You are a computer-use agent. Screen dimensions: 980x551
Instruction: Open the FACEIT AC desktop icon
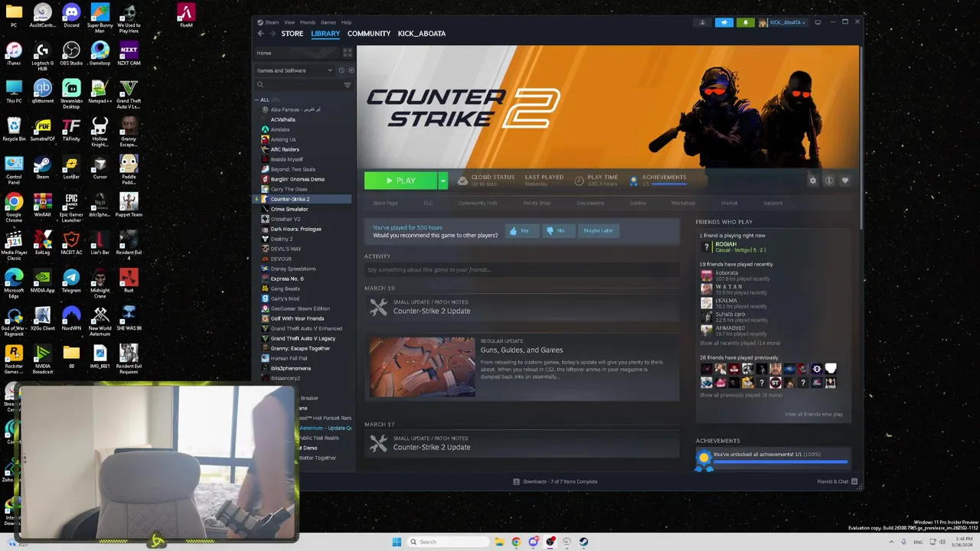[71, 243]
